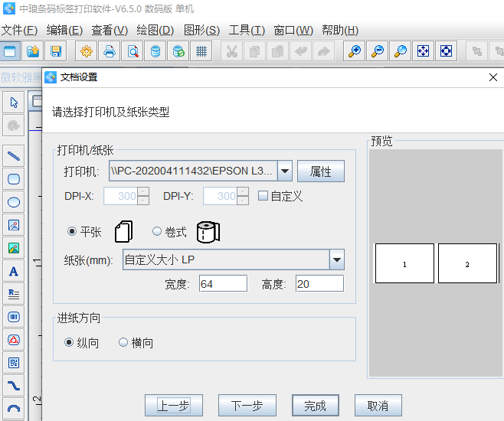Select the line drawing tool

13,156
